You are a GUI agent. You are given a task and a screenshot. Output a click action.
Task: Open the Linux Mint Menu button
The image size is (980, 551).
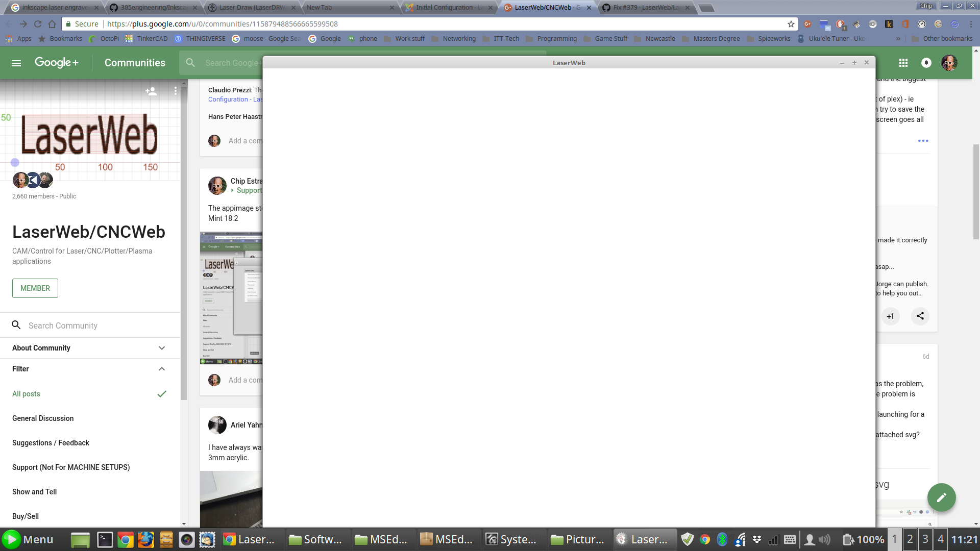(28, 539)
